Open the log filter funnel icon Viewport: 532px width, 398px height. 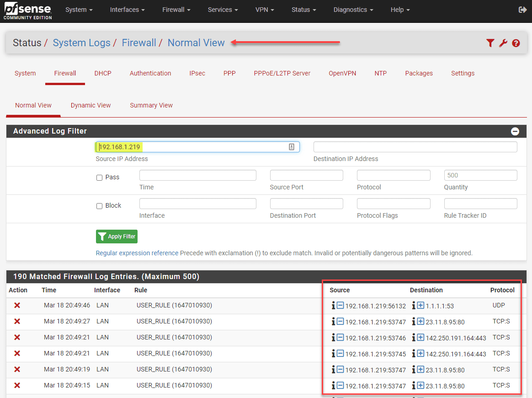coord(490,43)
